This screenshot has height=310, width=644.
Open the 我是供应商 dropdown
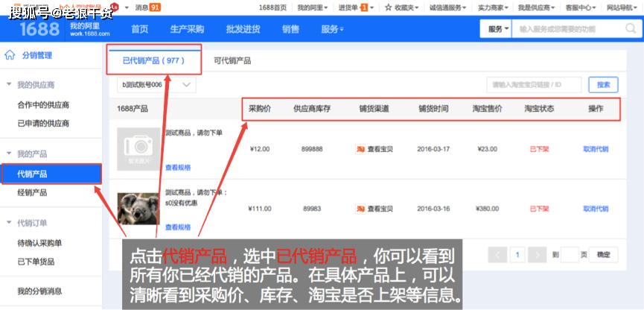tap(536, 7)
